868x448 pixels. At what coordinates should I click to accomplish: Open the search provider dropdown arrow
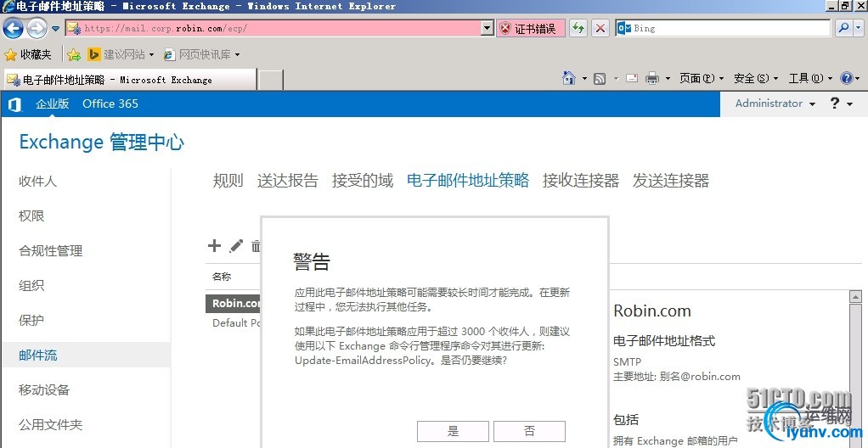(860, 28)
